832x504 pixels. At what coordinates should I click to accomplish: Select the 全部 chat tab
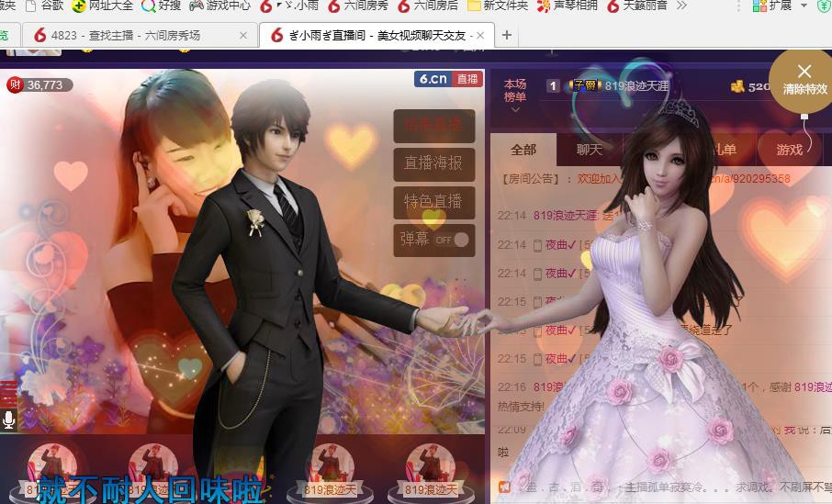(523, 151)
